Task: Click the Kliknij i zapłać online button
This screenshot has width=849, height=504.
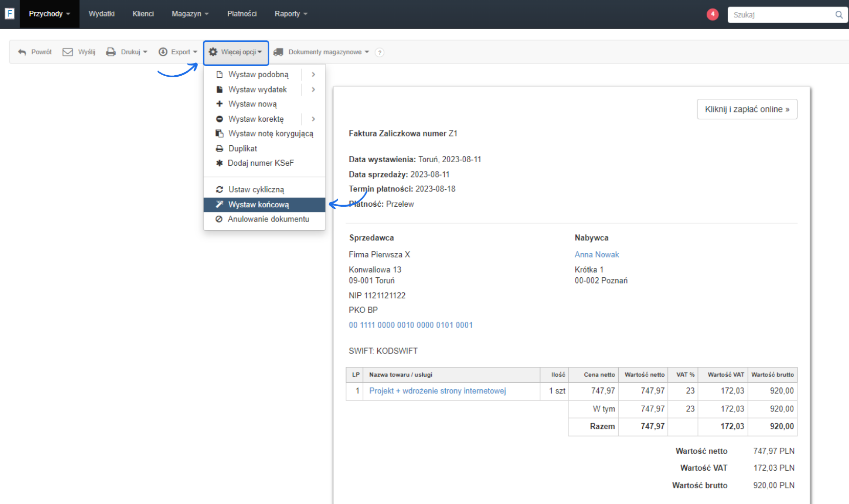Action: pyautogui.click(x=747, y=109)
